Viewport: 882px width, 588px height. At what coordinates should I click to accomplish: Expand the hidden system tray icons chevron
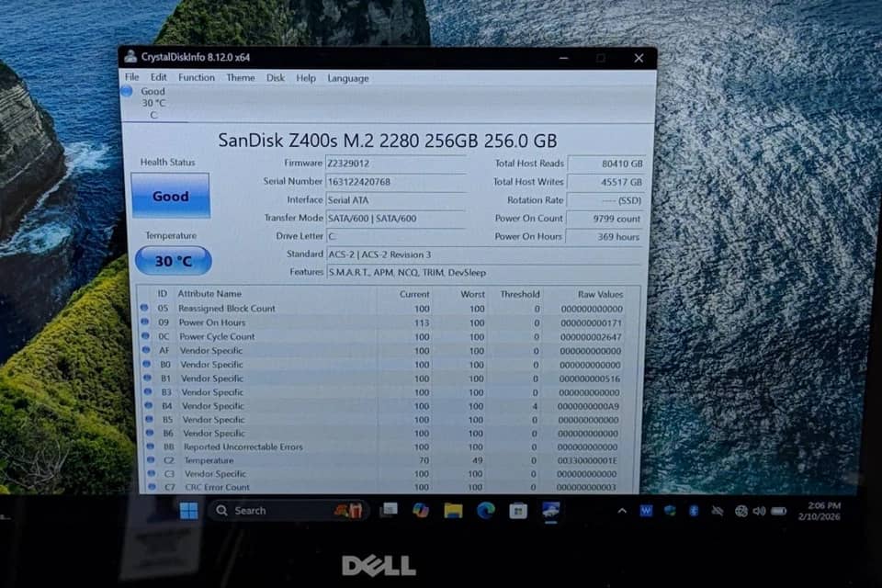tap(622, 511)
